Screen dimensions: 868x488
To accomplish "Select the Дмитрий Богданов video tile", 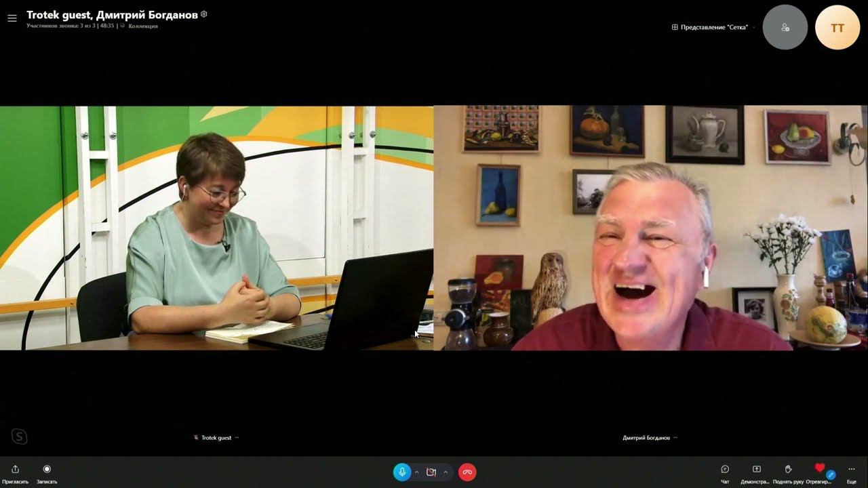I will [x=650, y=228].
